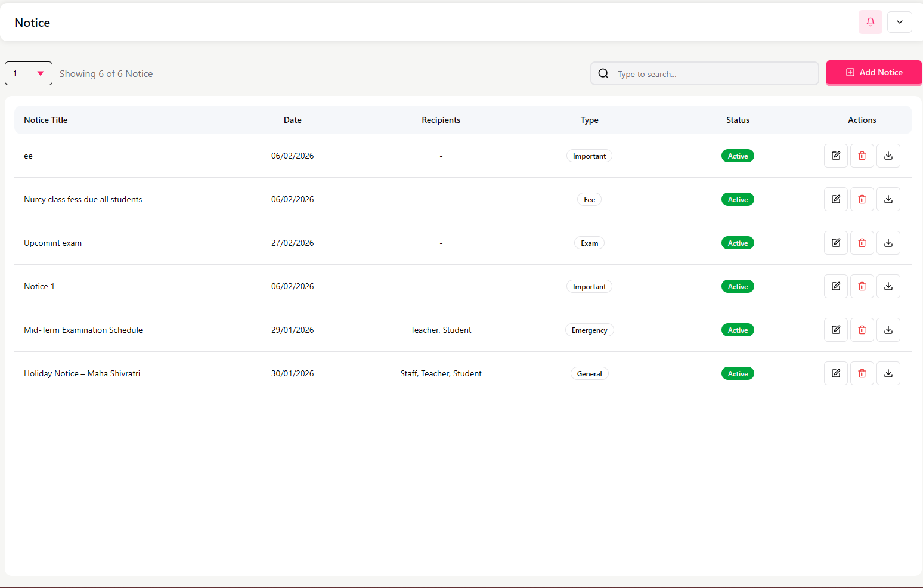Screen dimensions: 923x588
Task: Delete the 'Upcomint exam' notice
Action: pos(862,243)
